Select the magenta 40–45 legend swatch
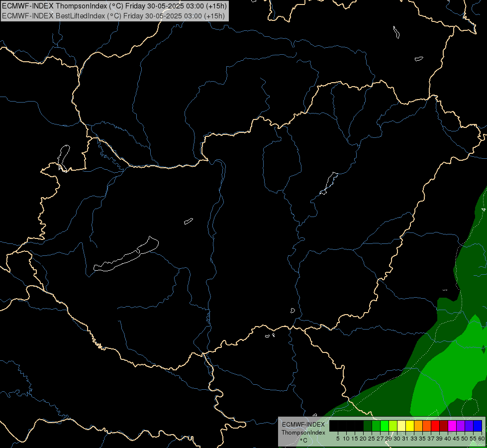This screenshot has height=448, width=487. 452,426
